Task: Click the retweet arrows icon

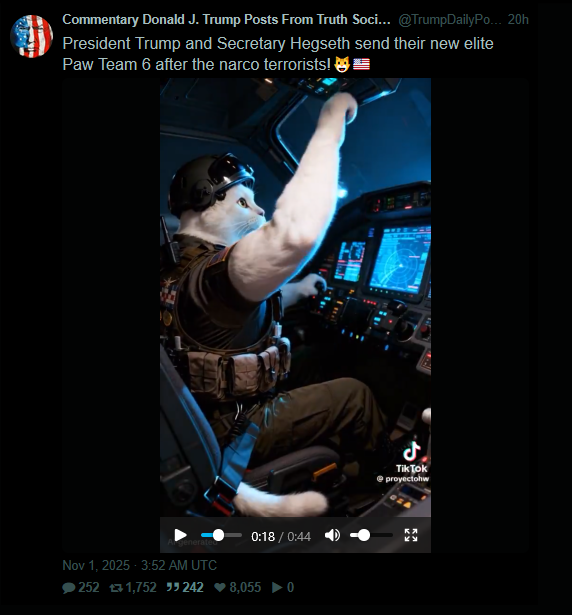Action: point(116,588)
